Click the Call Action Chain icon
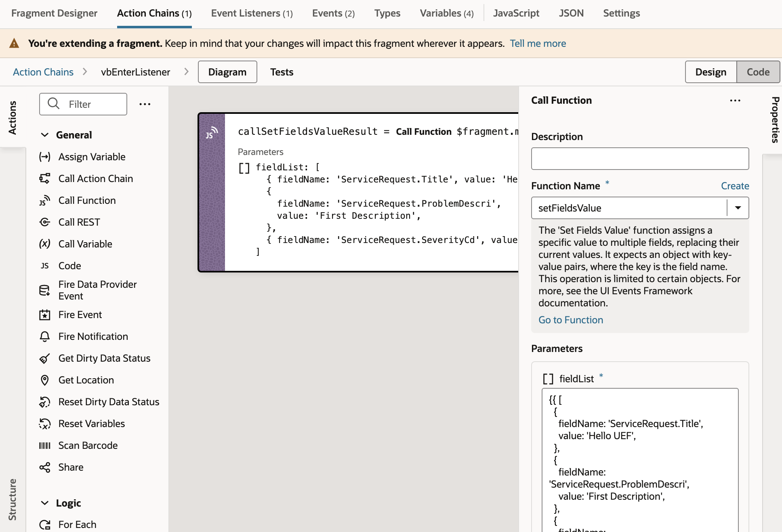This screenshot has width=782, height=532. [44, 178]
